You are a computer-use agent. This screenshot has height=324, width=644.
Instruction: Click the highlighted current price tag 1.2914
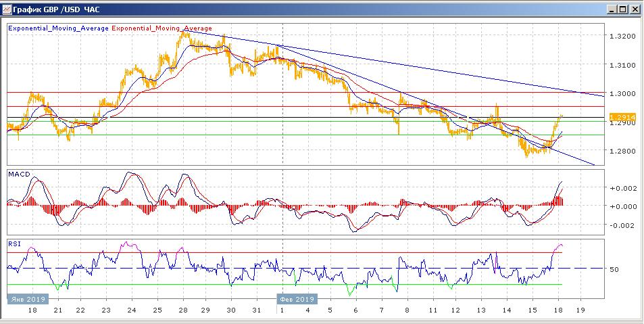(x=621, y=118)
